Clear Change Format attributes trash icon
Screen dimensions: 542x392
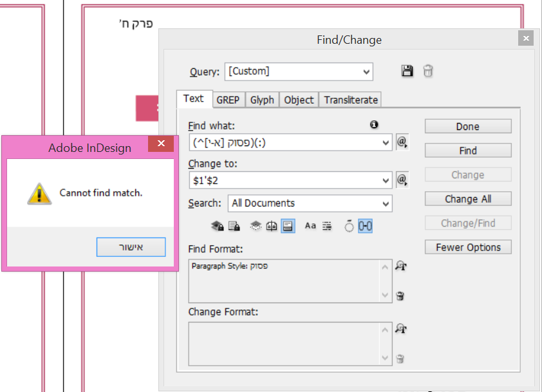[400, 359]
